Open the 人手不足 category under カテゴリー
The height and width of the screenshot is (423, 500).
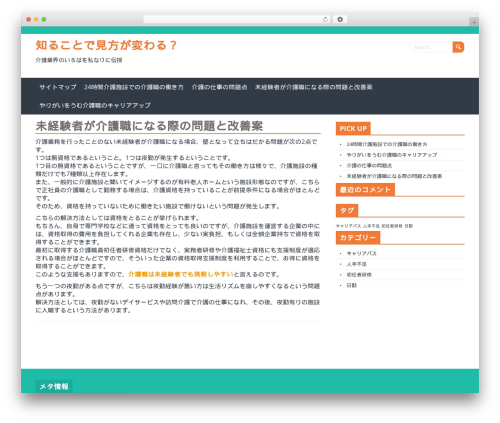(356, 264)
